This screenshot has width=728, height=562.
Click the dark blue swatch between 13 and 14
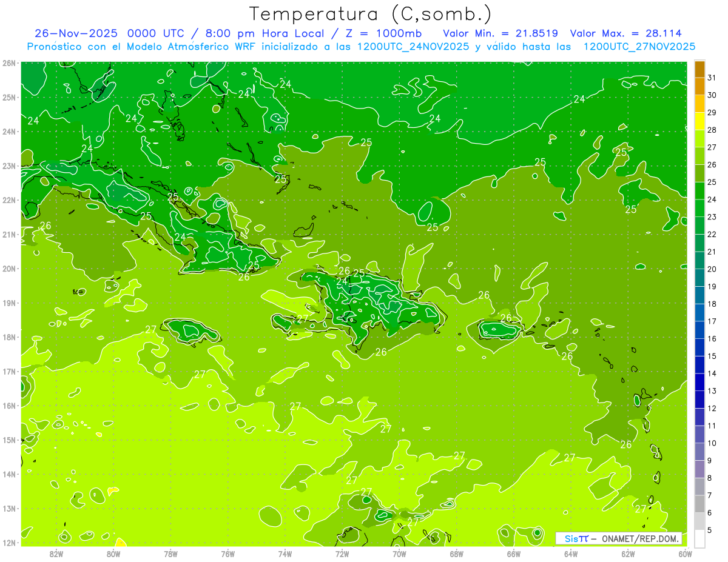(x=700, y=383)
